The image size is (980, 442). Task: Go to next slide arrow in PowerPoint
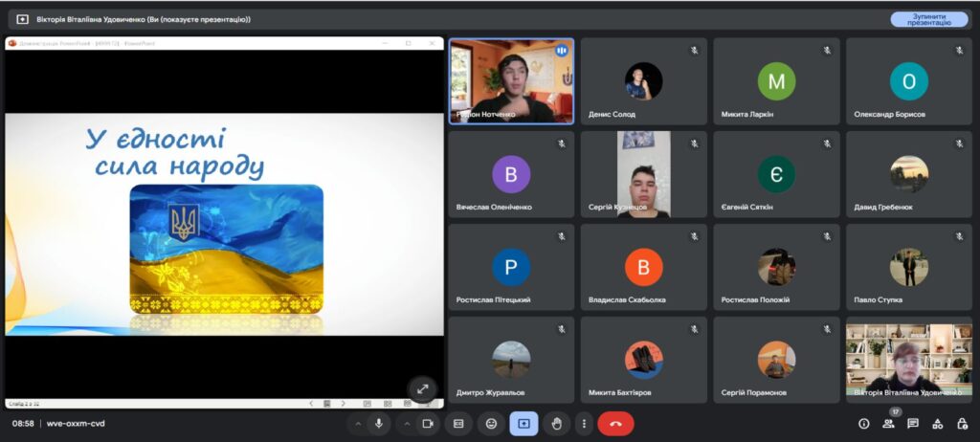pyautogui.click(x=344, y=404)
